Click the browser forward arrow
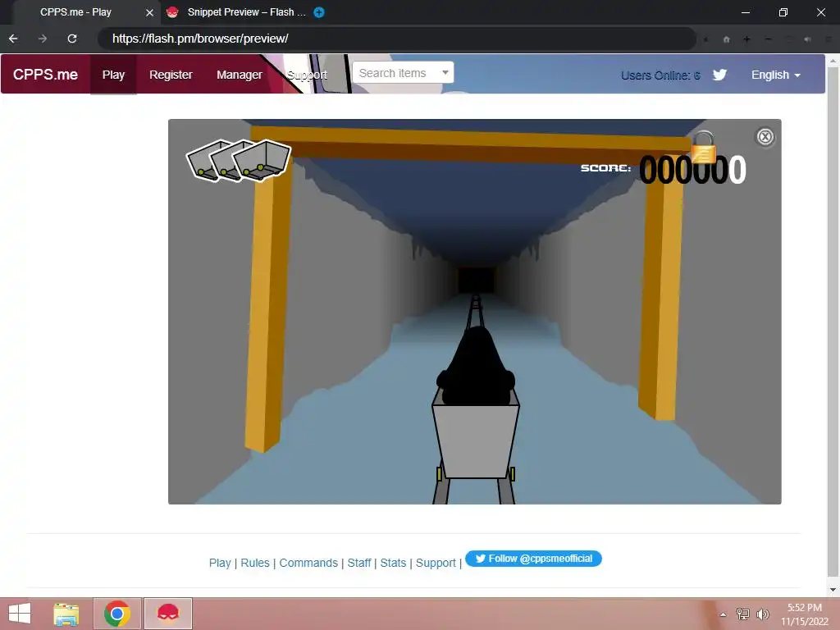The height and width of the screenshot is (630, 840). pos(43,39)
